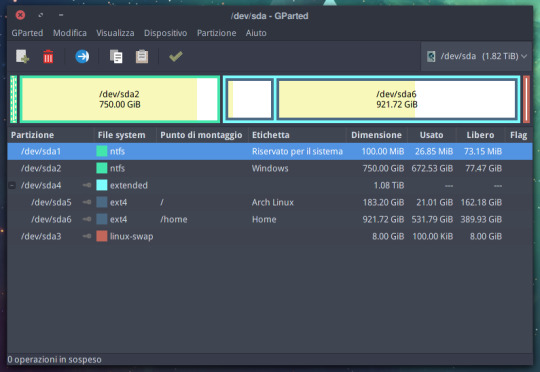Click the '531.79 GiB' used value
Screen dimensions: 540x372
[432, 219]
